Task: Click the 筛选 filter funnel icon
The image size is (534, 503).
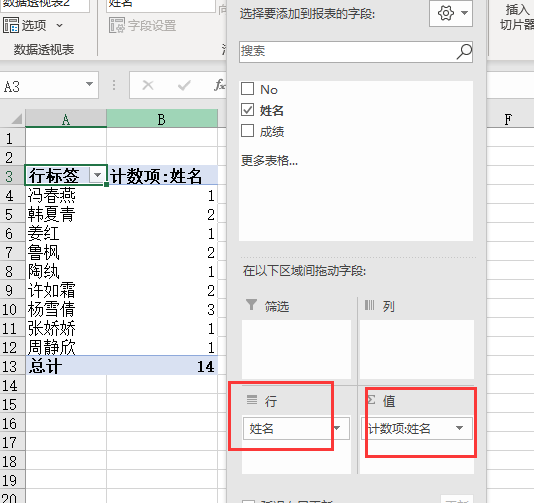Action: click(x=251, y=305)
